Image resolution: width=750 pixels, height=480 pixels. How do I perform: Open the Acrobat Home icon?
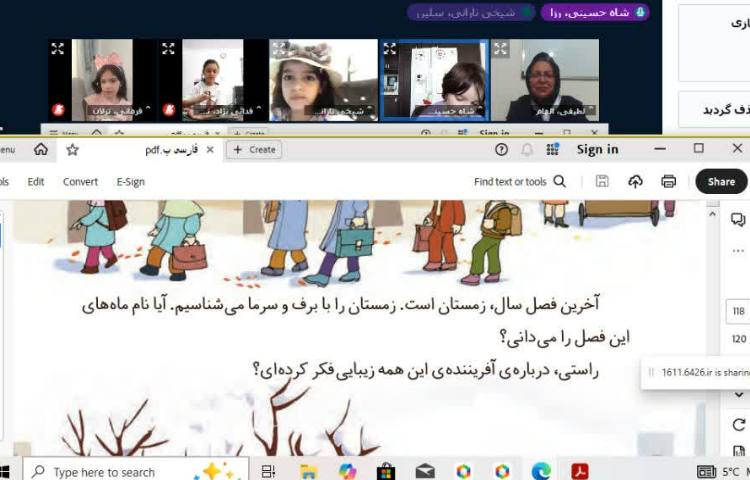click(41, 150)
